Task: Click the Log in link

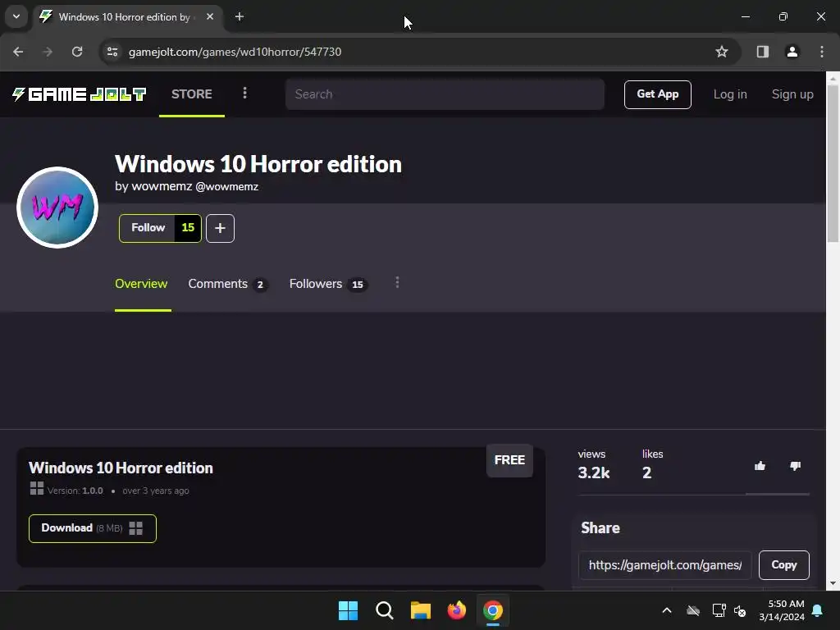Action: pos(729,94)
